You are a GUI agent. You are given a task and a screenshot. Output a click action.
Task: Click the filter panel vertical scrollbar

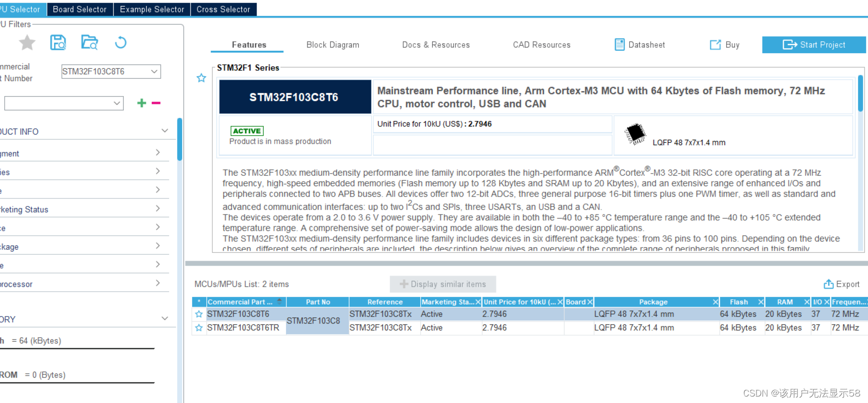point(179,139)
